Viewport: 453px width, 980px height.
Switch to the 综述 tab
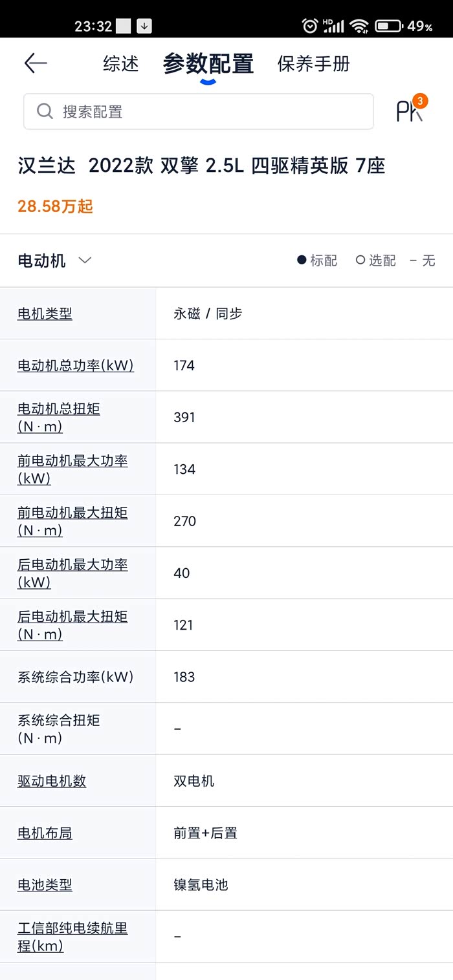[121, 63]
